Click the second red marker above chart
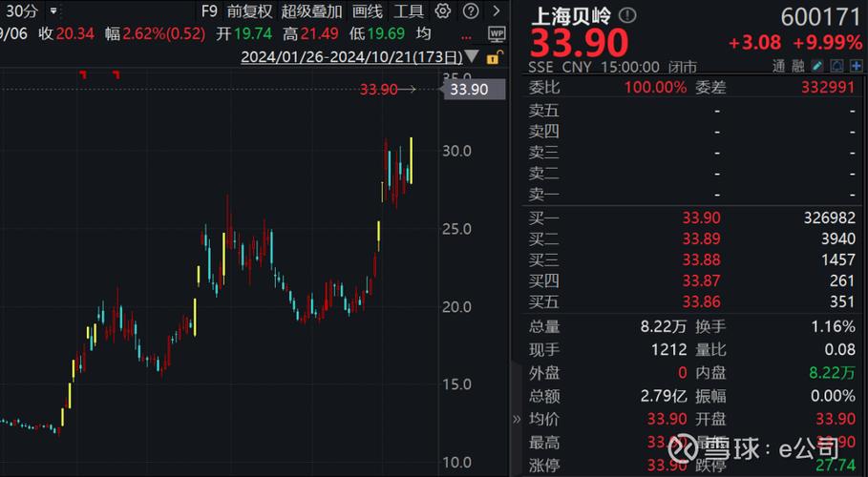 click(x=116, y=74)
